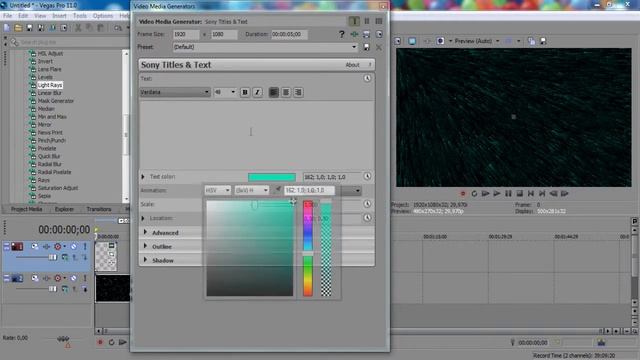Open the Options menu
The image size is (640, 360).
point(103,16)
